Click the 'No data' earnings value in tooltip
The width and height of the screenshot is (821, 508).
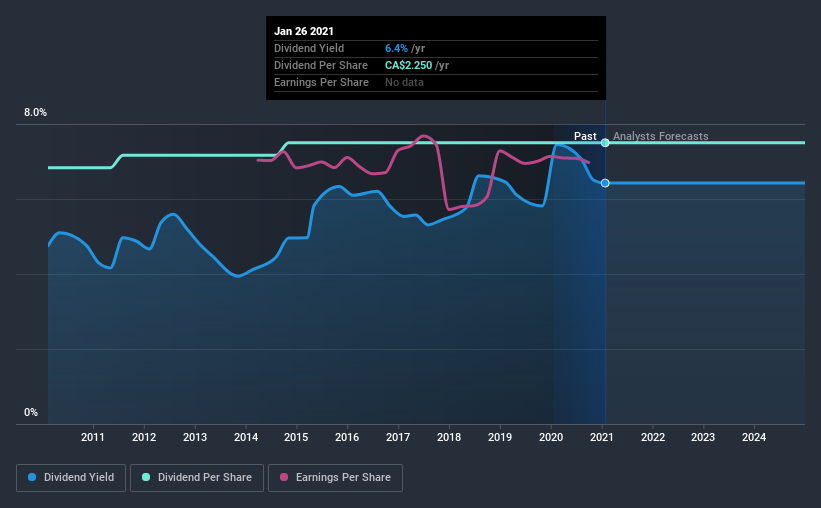(404, 82)
